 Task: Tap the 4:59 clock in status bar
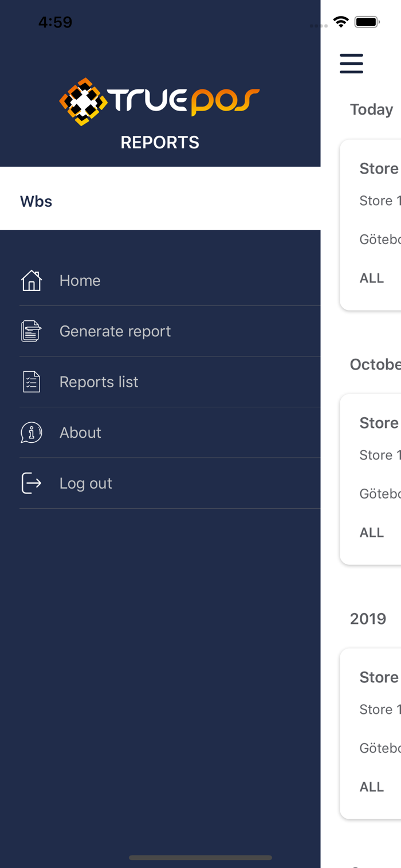click(55, 22)
